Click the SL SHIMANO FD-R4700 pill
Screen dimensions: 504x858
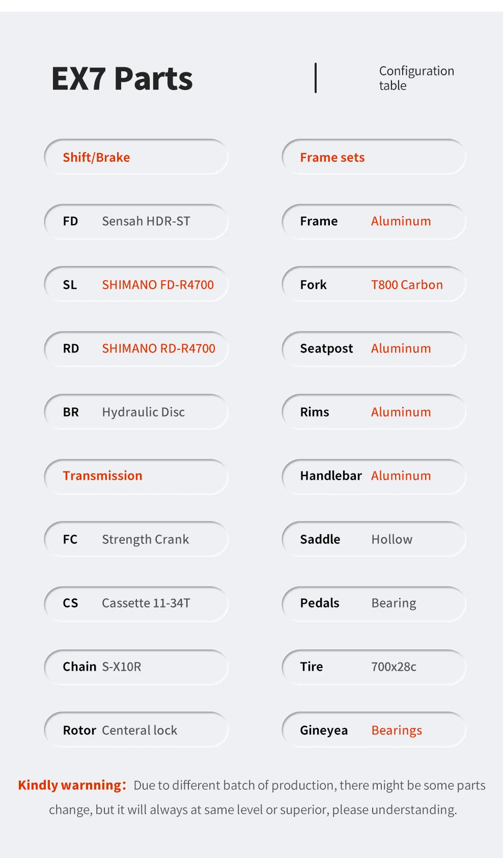click(x=136, y=285)
